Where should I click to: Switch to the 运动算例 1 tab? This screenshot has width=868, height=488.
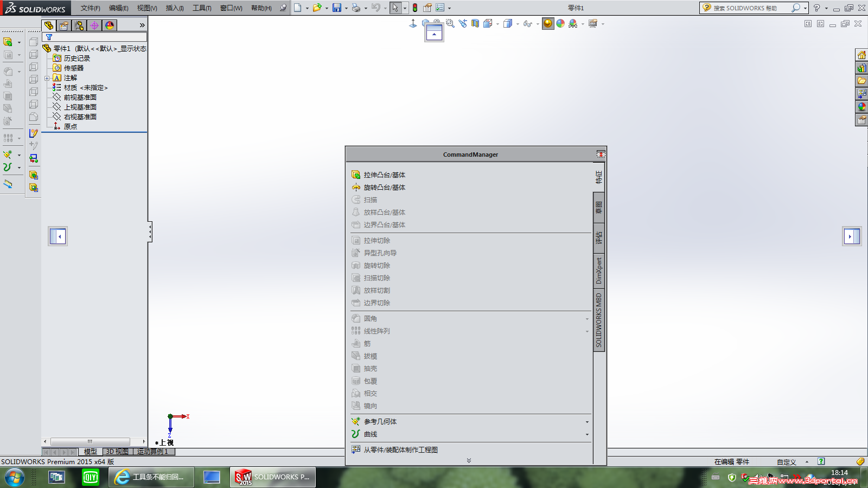(153, 452)
